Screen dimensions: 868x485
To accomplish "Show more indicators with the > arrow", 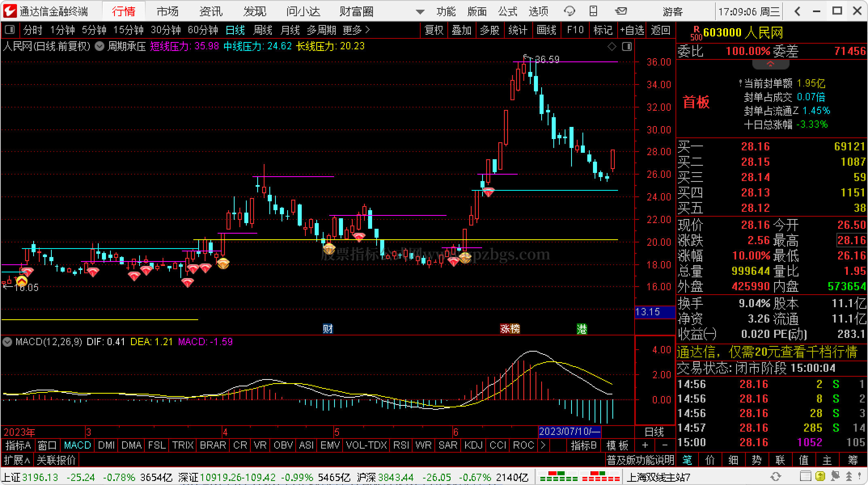I will point(543,445).
